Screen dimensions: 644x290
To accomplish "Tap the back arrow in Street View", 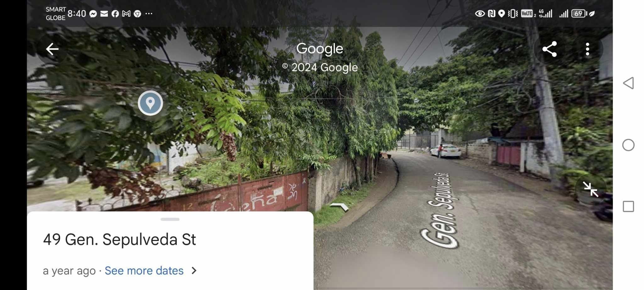I will point(52,49).
